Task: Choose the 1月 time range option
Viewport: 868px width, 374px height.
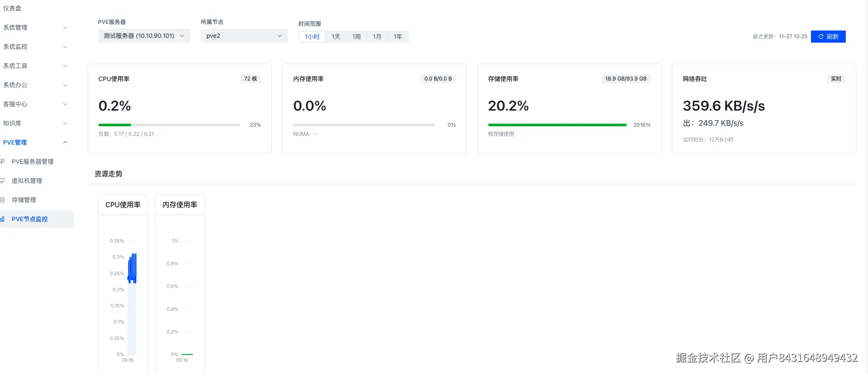Action: [x=377, y=37]
